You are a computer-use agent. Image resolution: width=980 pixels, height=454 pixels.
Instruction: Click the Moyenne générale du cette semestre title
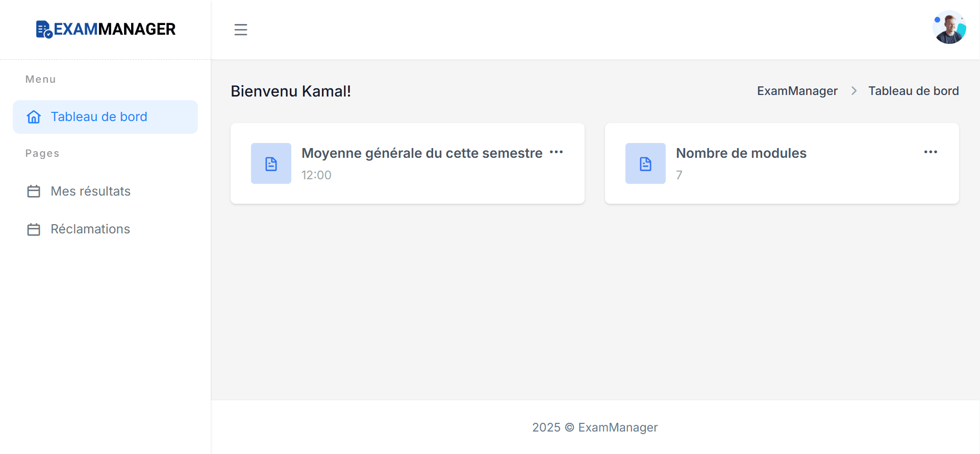click(x=422, y=153)
